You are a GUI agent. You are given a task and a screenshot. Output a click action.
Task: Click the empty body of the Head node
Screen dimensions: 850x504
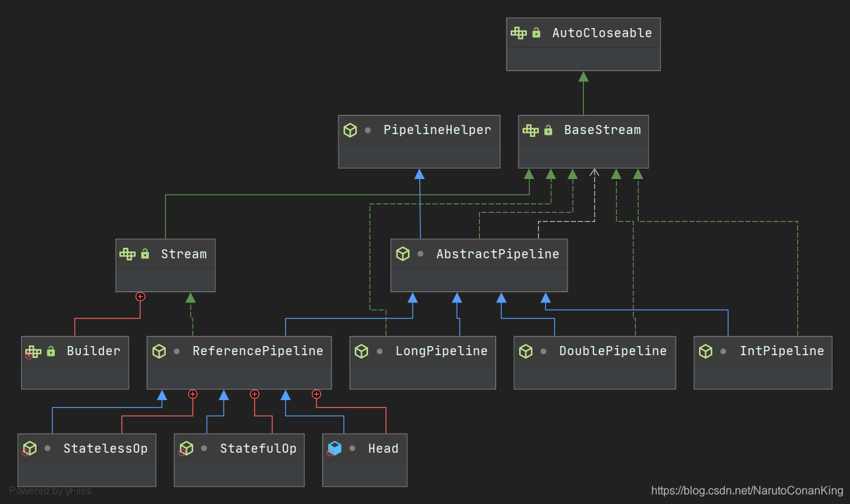click(x=365, y=475)
